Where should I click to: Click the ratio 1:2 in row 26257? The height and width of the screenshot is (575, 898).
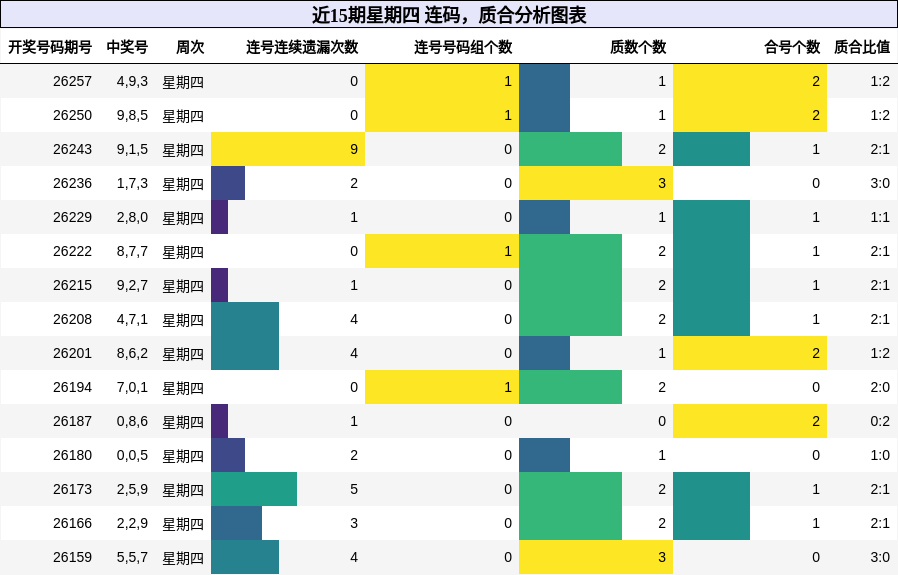pos(880,81)
